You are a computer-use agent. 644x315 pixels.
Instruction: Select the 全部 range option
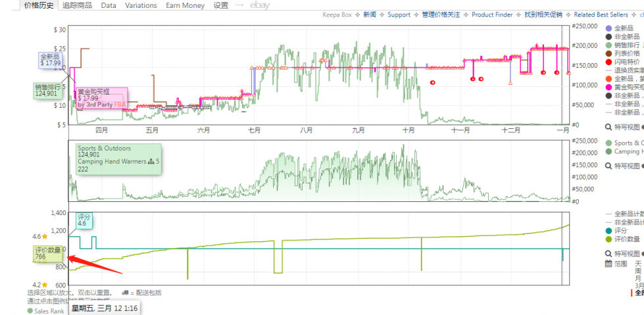(639, 293)
